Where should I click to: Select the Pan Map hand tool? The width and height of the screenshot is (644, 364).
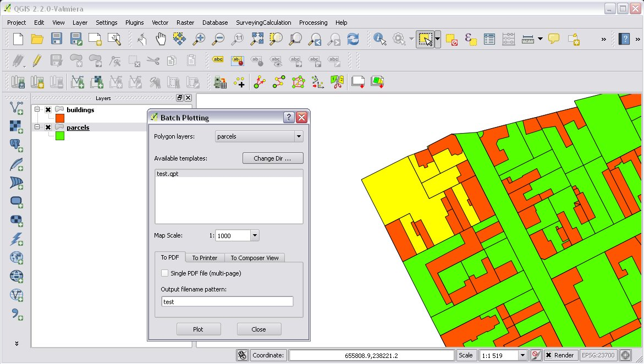(161, 38)
